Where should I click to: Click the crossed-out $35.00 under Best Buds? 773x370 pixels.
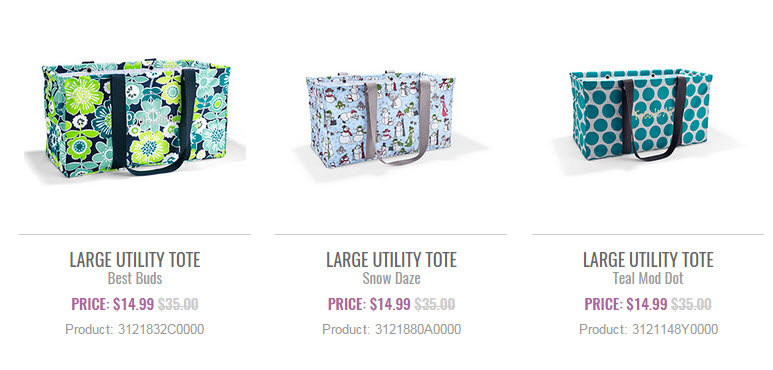[x=178, y=304]
